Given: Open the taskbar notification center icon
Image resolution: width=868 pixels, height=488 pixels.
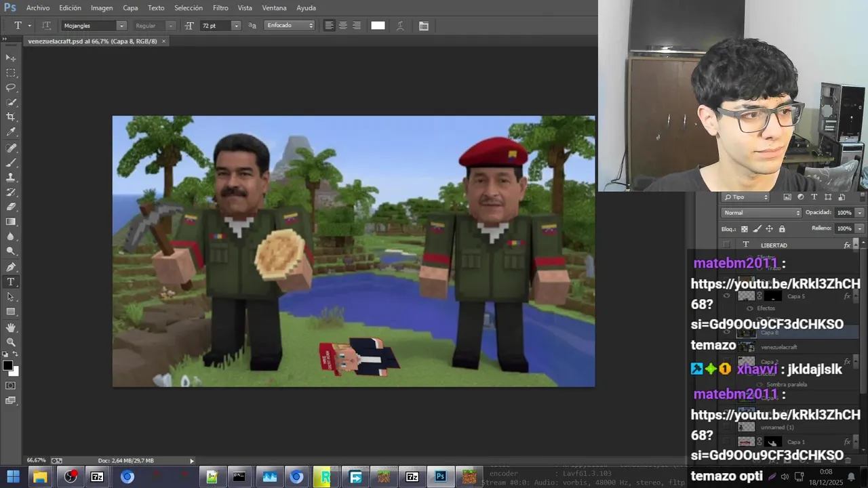Looking at the screenshot, I should (x=851, y=476).
